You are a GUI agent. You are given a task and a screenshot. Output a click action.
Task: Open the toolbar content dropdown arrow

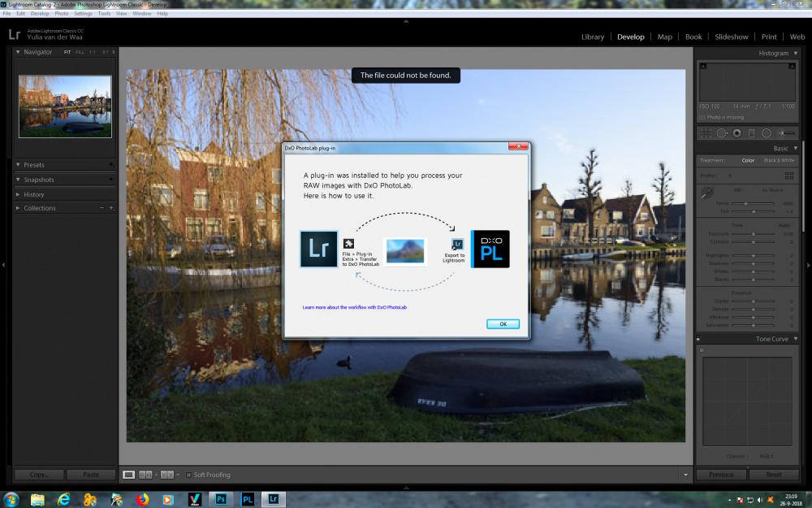[x=685, y=475]
